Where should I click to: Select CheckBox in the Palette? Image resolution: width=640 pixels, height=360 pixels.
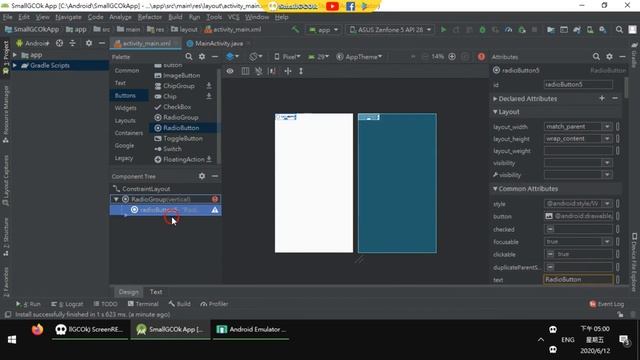pos(177,107)
